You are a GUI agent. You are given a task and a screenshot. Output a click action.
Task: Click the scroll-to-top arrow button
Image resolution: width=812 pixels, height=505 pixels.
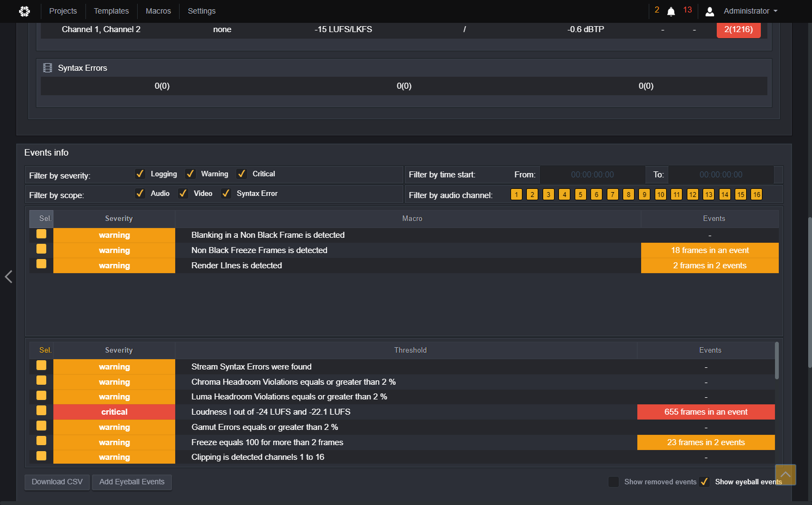click(x=785, y=475)
